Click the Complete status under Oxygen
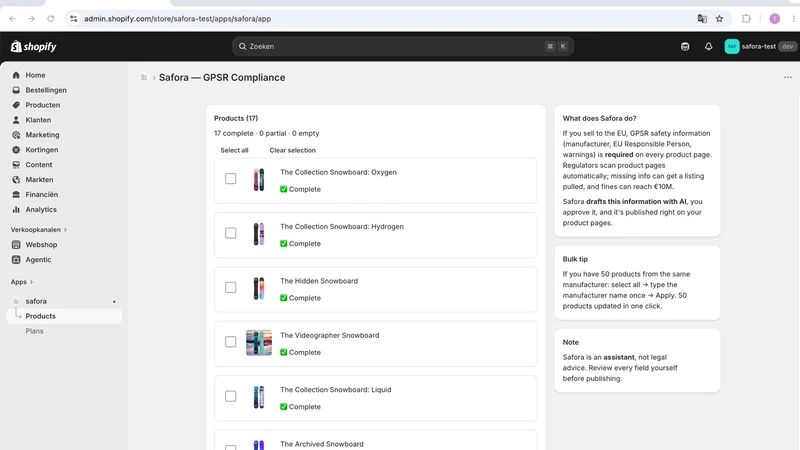800x450 pixels. (x=300, y=189)
